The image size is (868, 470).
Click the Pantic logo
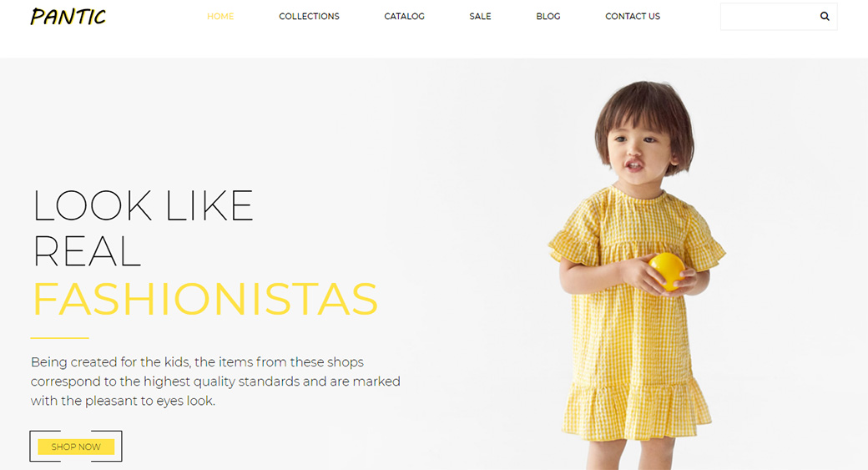point(68,17)
